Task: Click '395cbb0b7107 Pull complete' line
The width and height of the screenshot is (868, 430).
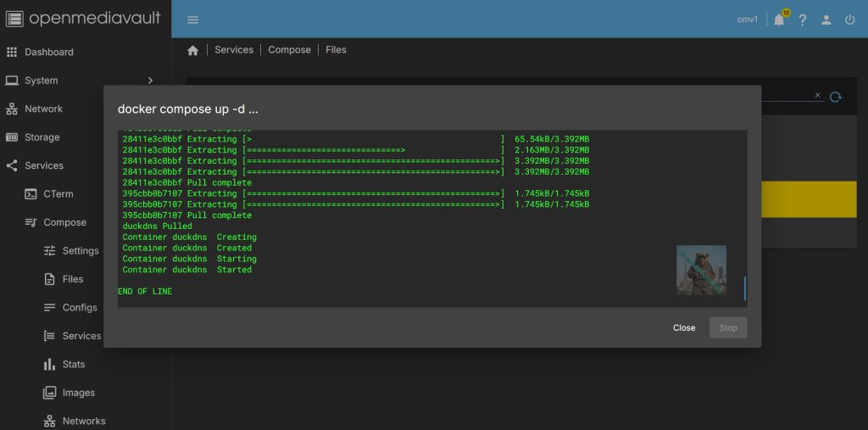Action: [187, 215]
